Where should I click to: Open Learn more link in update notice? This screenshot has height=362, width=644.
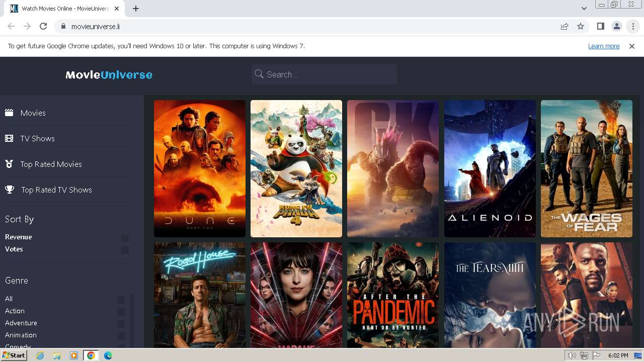pos(604,46)
